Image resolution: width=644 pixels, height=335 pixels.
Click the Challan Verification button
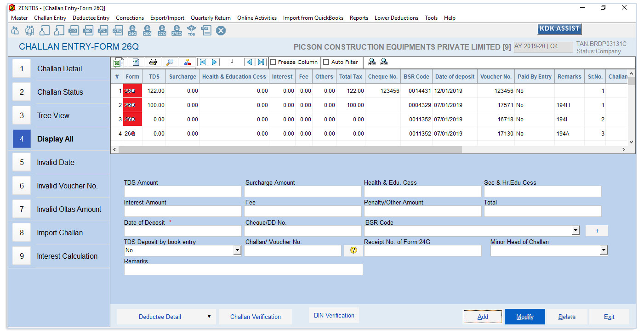pyautogui.click(x=255, y=317)
